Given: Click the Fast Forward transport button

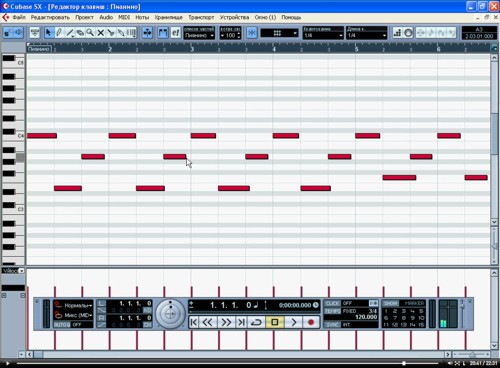Looking at the screenshot, I should click(226, 322).
